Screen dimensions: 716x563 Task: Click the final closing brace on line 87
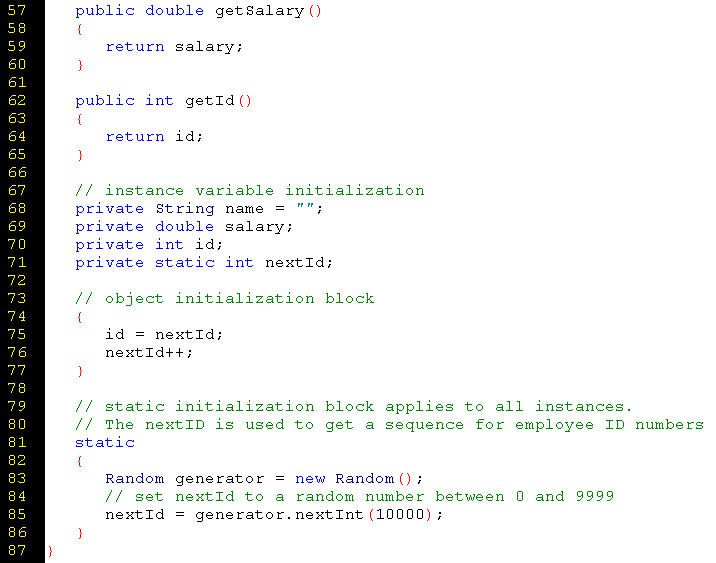tap(50, 551)
